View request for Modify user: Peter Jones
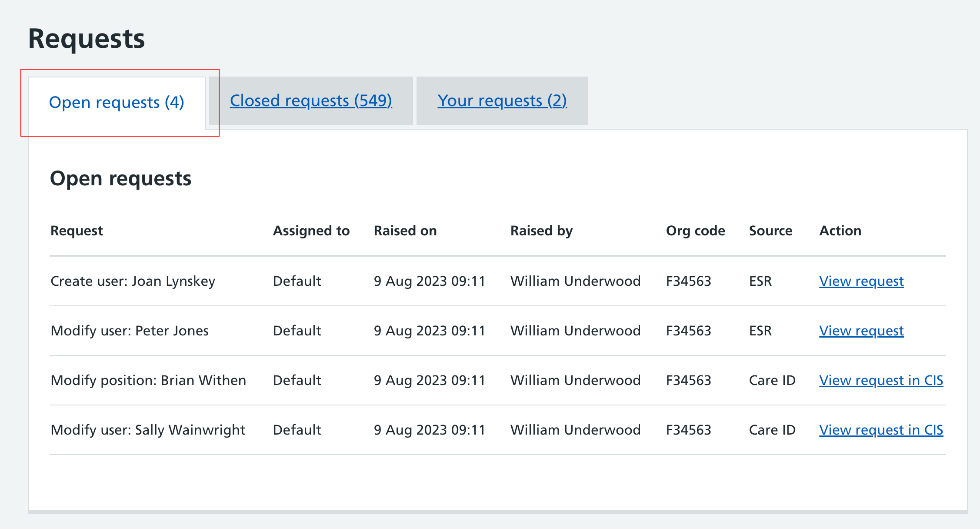This screenshot has width=980, height=529. pyautogui.click(x=861, y=331)
